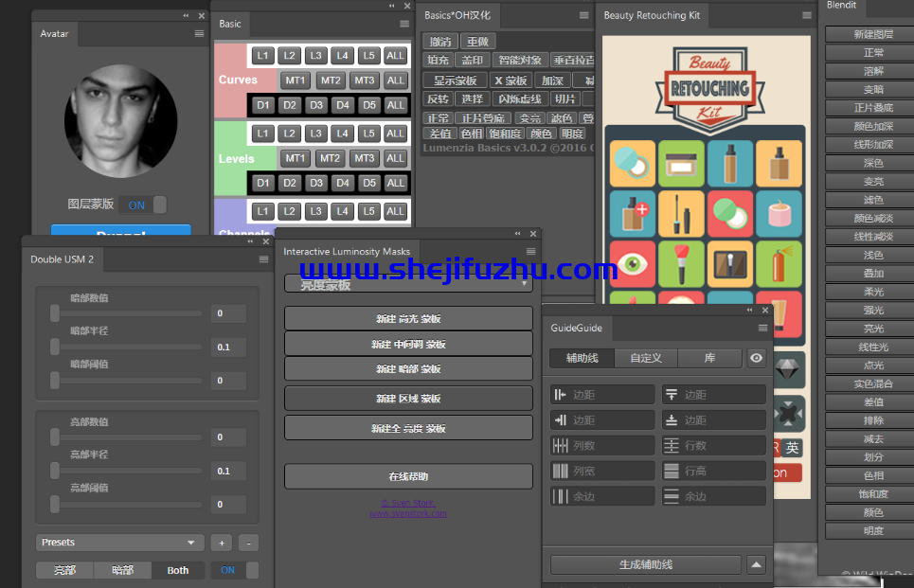The height and width of the screenshot is (588, 914).
Task: Select the teal compact powder icon on orange tile
Action: coord(633,164)
